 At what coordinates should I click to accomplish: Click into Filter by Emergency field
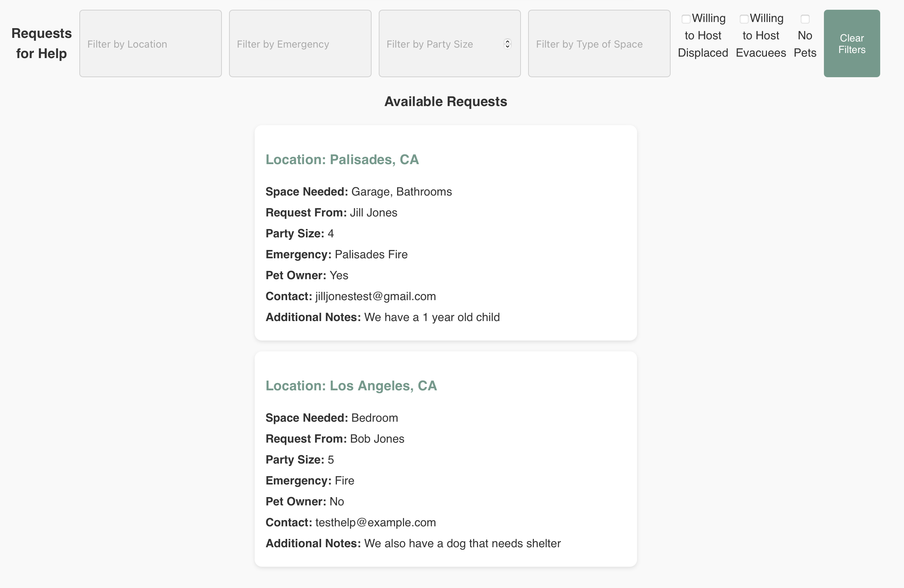click(x=300, y=44)
